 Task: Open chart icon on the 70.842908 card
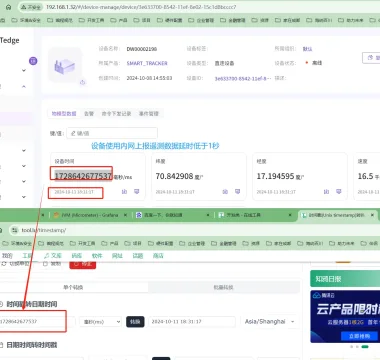(225, 192)
